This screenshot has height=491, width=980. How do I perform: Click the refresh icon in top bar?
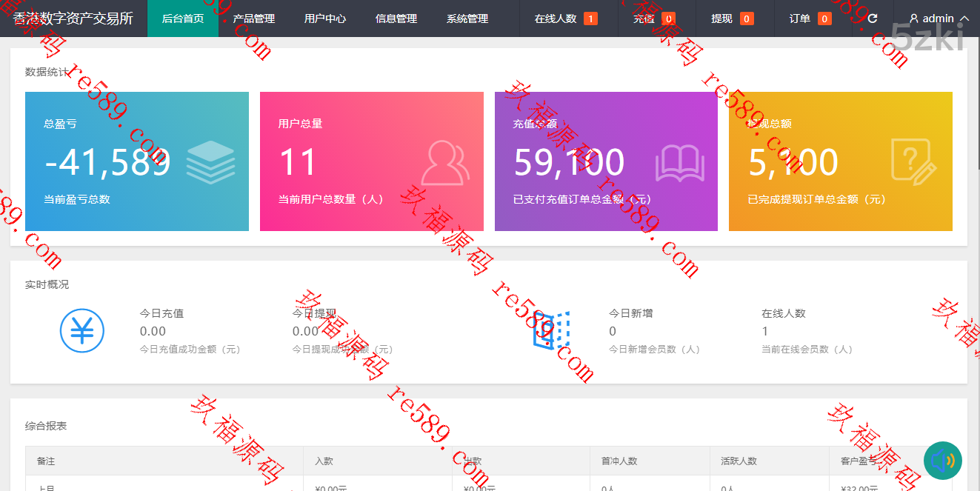(x=873, y=19)
